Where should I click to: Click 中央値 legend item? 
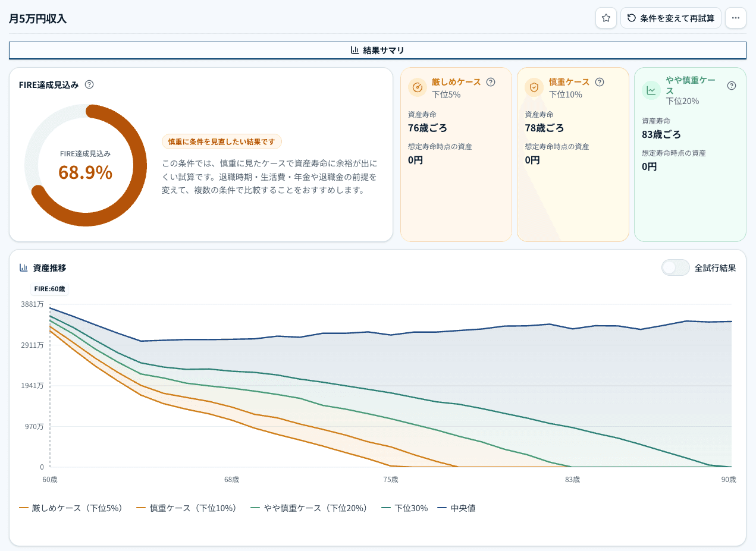456,508
